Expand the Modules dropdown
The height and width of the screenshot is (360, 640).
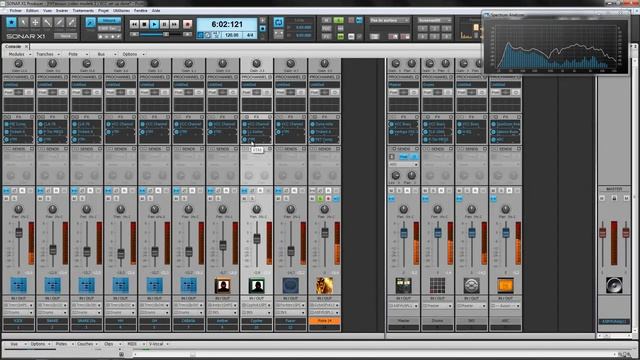pyautogui.click(x=20, y=54)
